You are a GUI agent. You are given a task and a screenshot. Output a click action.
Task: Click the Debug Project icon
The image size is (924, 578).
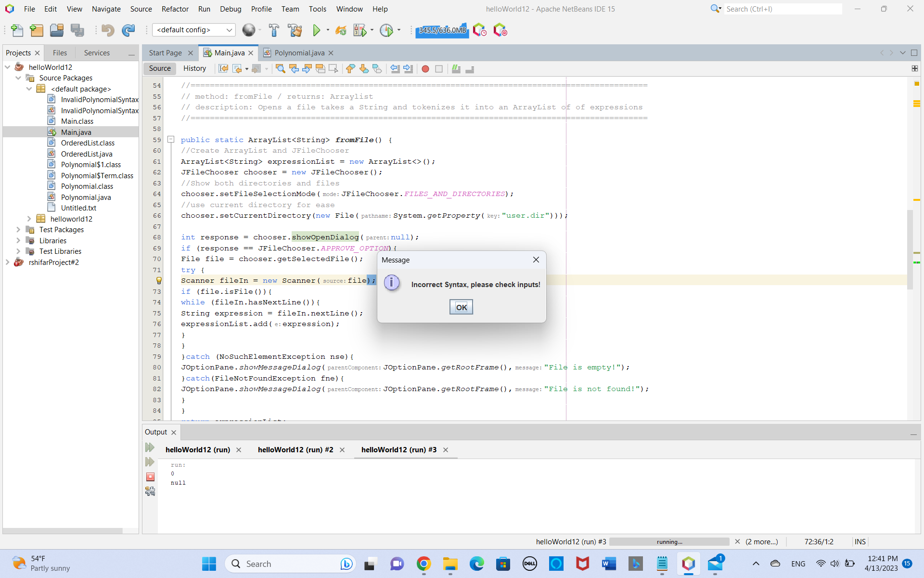359,30
